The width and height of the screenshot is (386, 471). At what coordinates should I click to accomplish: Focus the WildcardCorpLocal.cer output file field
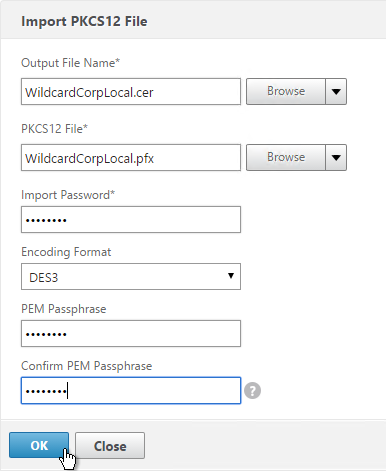(x=131, y=92)
